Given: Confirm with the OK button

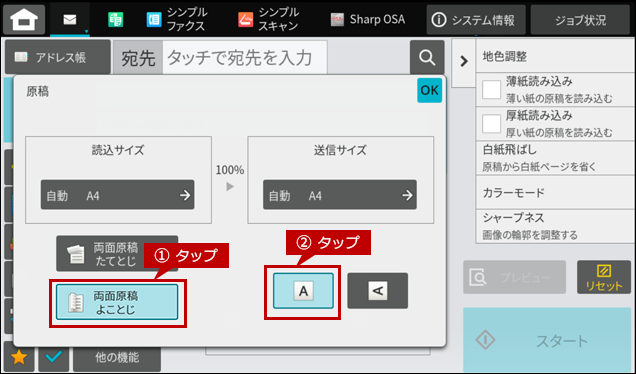Looking at the screenshot, I should coord(429,90).
